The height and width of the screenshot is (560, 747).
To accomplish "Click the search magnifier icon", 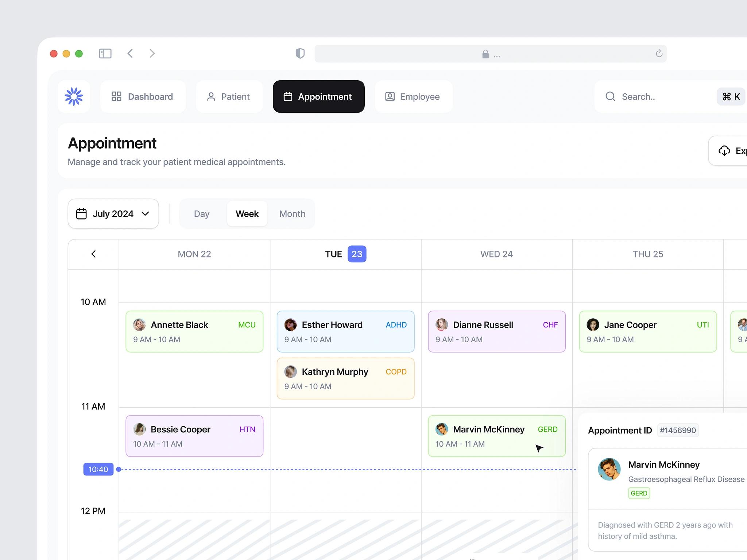I will 611,96.
